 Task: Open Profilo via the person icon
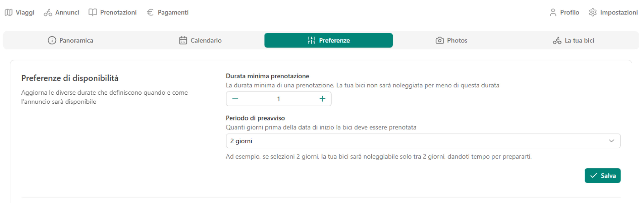(x=553, y=12)
